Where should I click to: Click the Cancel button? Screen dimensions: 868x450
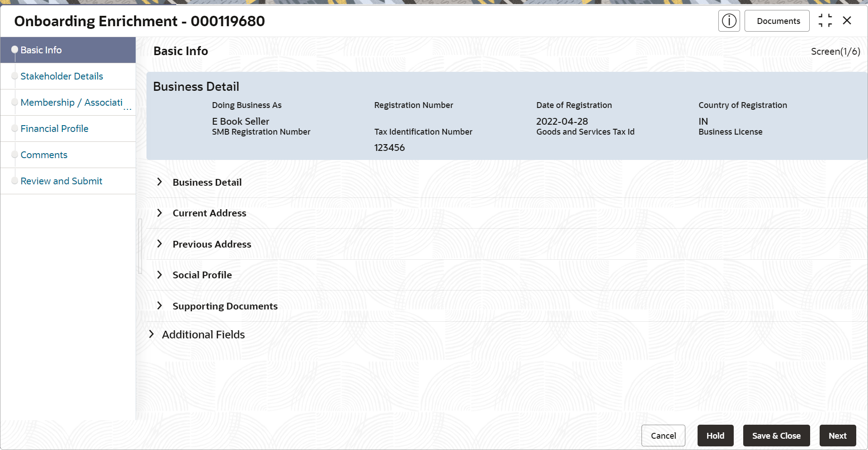coord(663,436)
